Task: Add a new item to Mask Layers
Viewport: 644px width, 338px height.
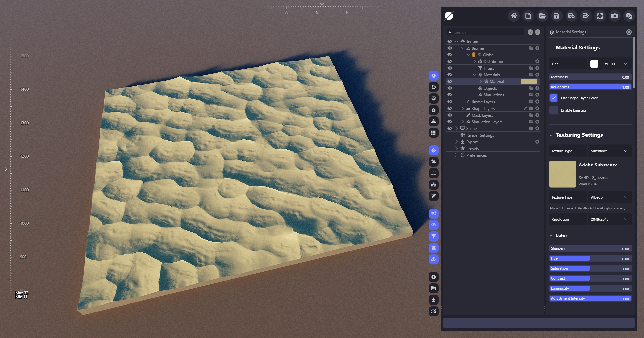Action: (537, 115)
